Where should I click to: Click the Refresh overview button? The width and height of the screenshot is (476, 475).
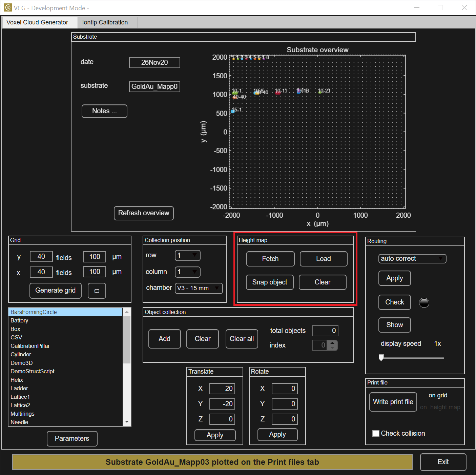pos(144,213)
